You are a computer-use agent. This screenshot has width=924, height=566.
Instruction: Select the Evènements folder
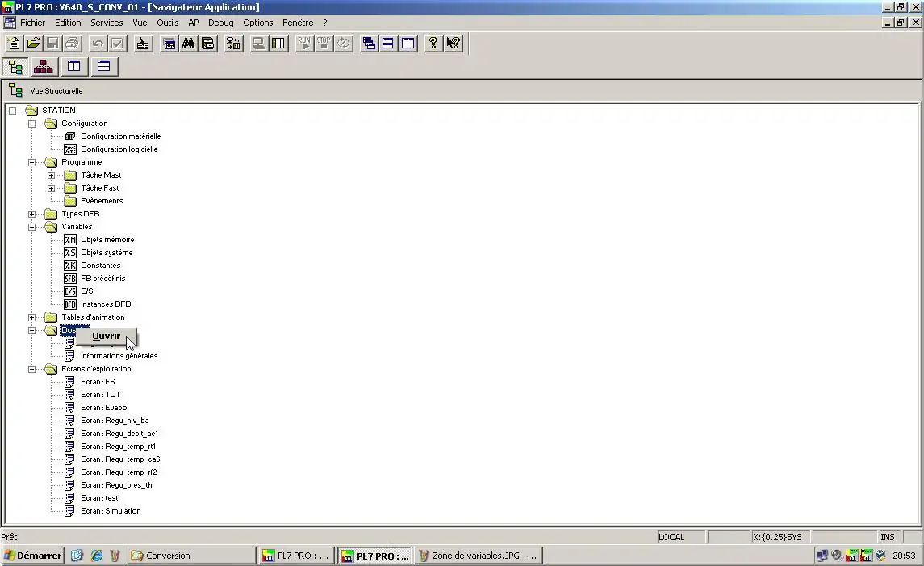point(102,201)
